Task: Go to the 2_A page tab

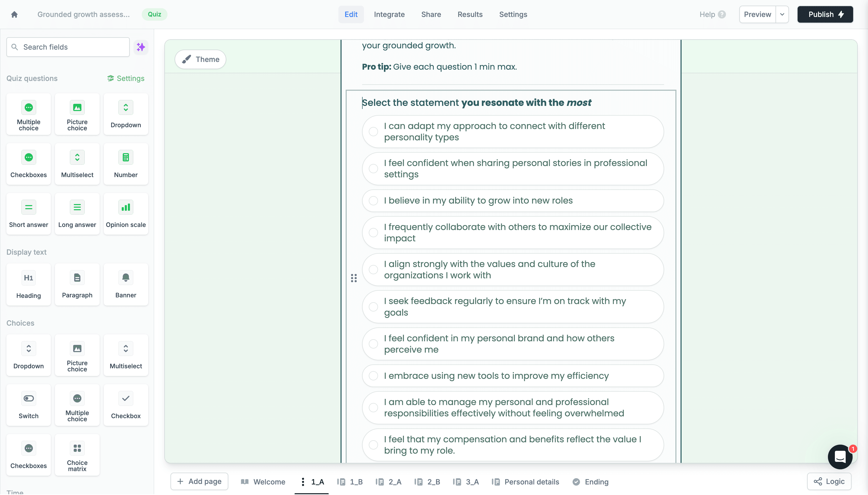Action: (x=389, y=482)
